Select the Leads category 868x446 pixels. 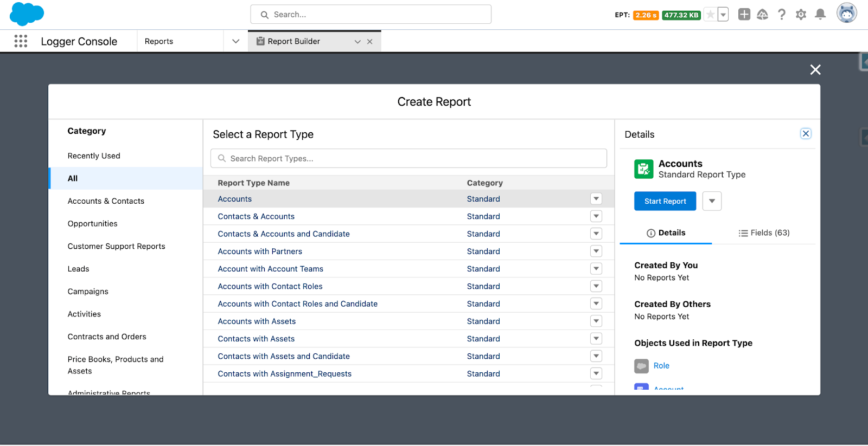pyautogui.click(x=78, y=269)
